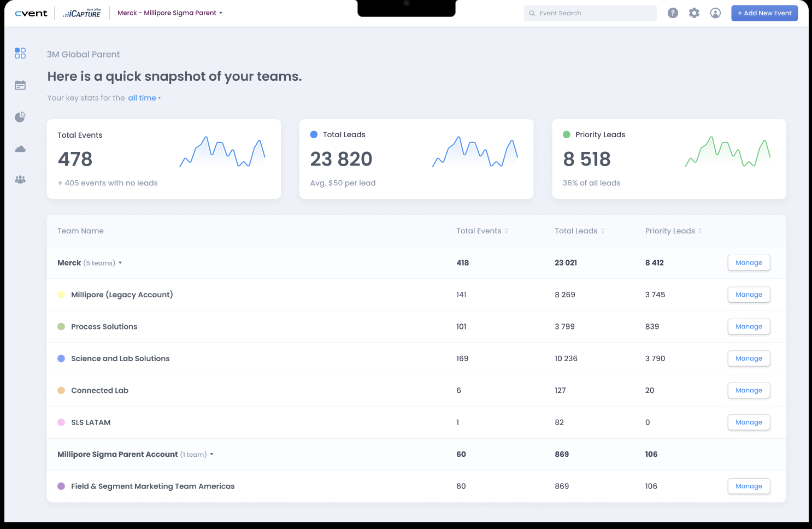Select the SLS LATAM team name
This screenshot has height=529, width=812.
[x=91, y=422]
